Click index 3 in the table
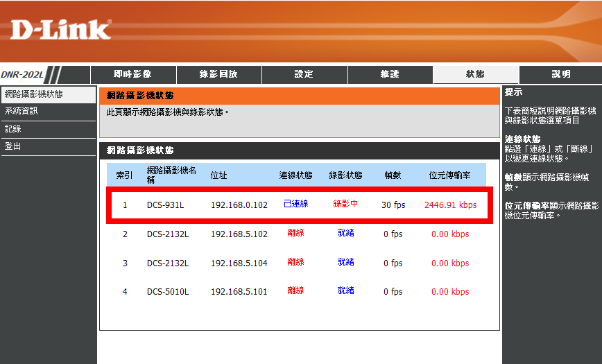Viewport: 602px width, 364px height. tap(125, 263)
